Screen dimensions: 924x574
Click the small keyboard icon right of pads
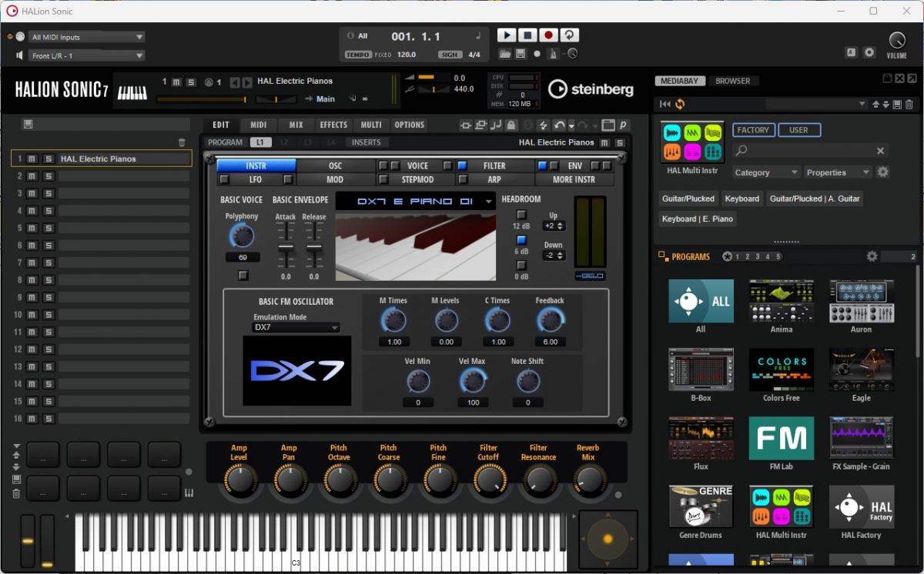(189, 493)
